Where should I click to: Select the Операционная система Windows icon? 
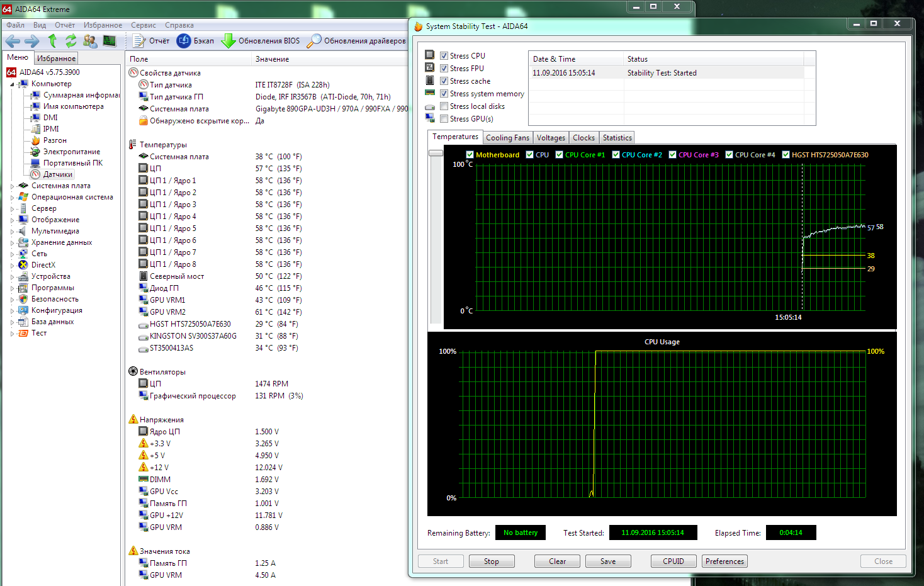pos(23,197)
